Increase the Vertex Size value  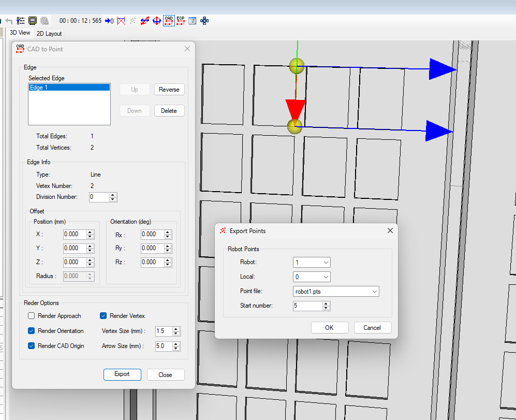click(176, 329)
